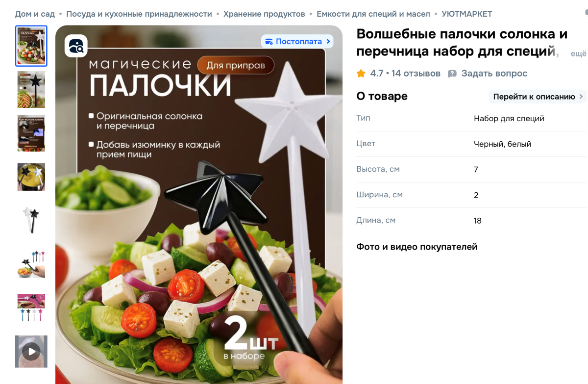Select the pink background colored wands thumbnail

point(31,308)
